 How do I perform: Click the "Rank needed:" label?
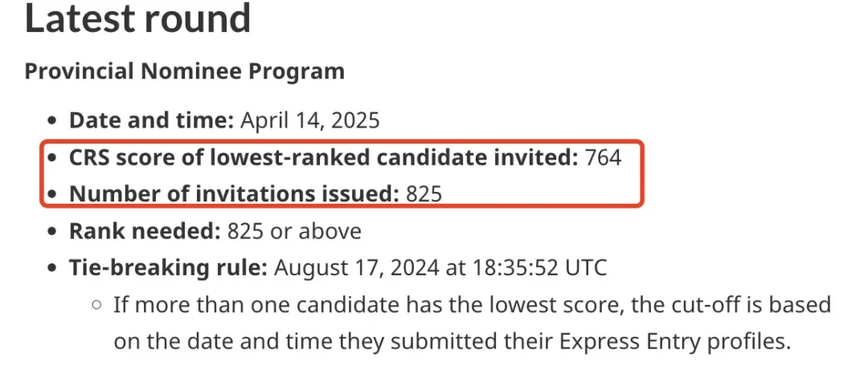coord(145,230)
